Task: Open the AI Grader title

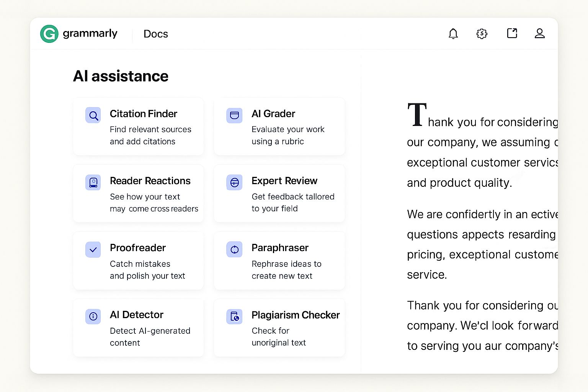Action: pos(273,114)
